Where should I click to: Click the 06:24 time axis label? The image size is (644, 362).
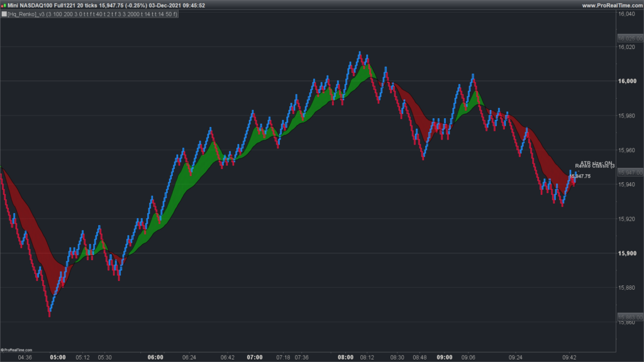[189, 358]
